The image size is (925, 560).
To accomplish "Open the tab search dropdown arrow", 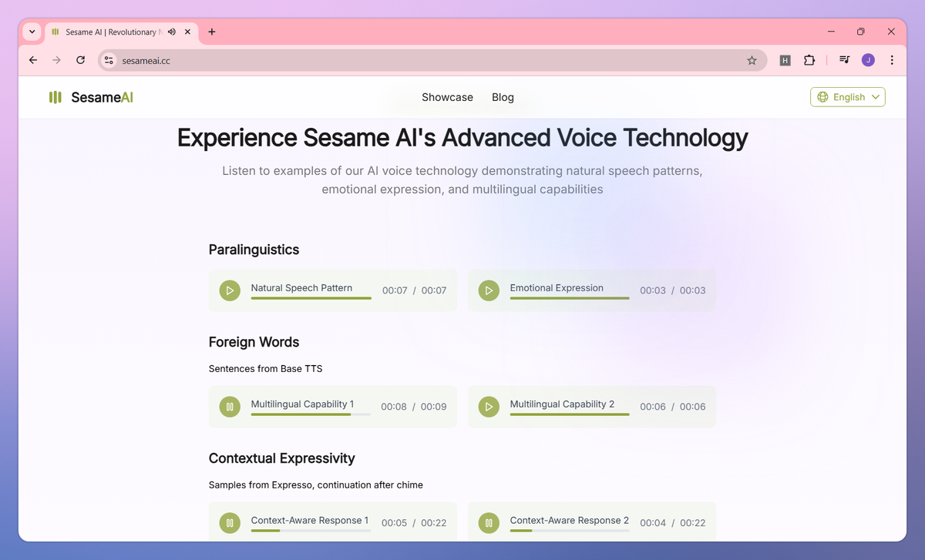I will click(32, 32).
